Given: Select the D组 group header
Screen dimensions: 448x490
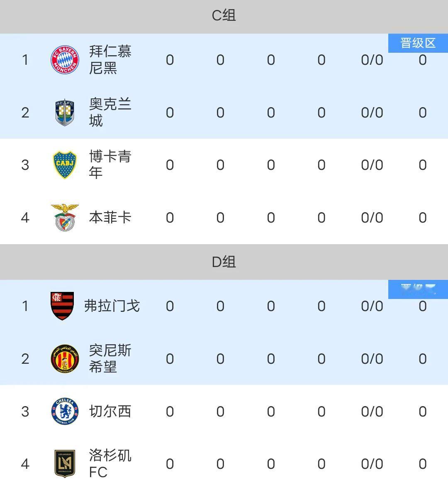Looking at the screenshot, I should [x=224, y=262].
